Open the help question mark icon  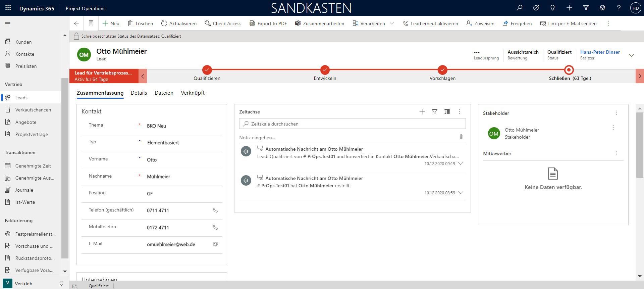[619, 8]
